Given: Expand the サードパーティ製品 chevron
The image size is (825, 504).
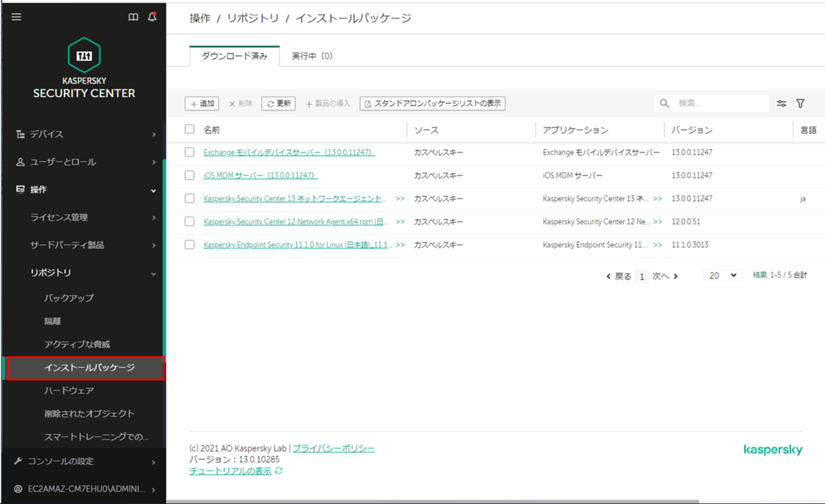Looking at the screenshot, I should 154,245.
